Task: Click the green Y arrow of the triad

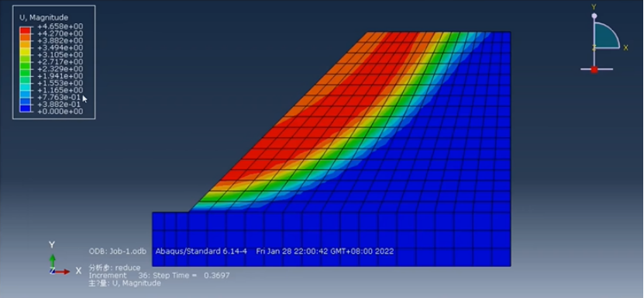Action: (x=52, y=261)
